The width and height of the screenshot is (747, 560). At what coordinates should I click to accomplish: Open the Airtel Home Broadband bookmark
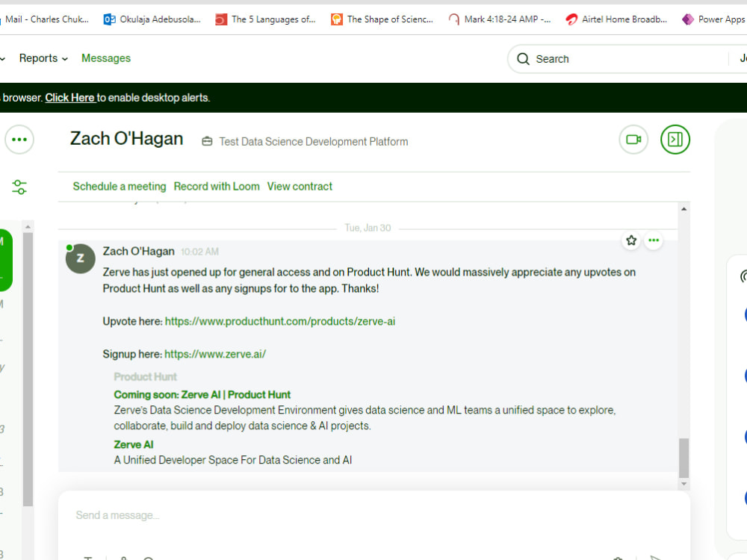pyautogui.click(x=616, y=19)
